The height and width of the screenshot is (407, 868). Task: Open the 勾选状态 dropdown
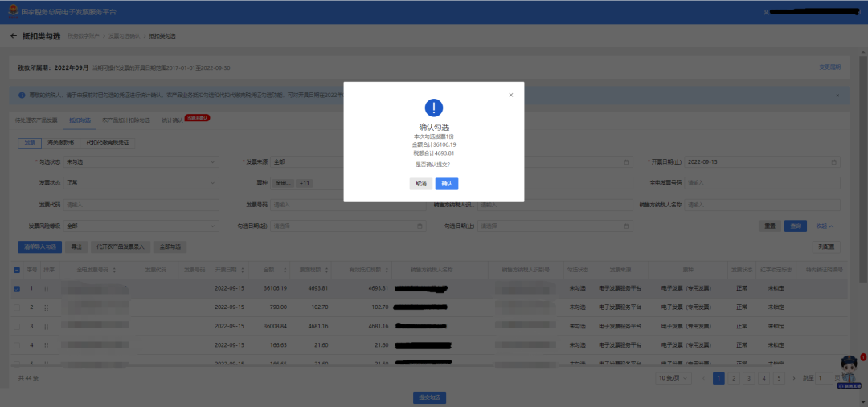point(141,161)
